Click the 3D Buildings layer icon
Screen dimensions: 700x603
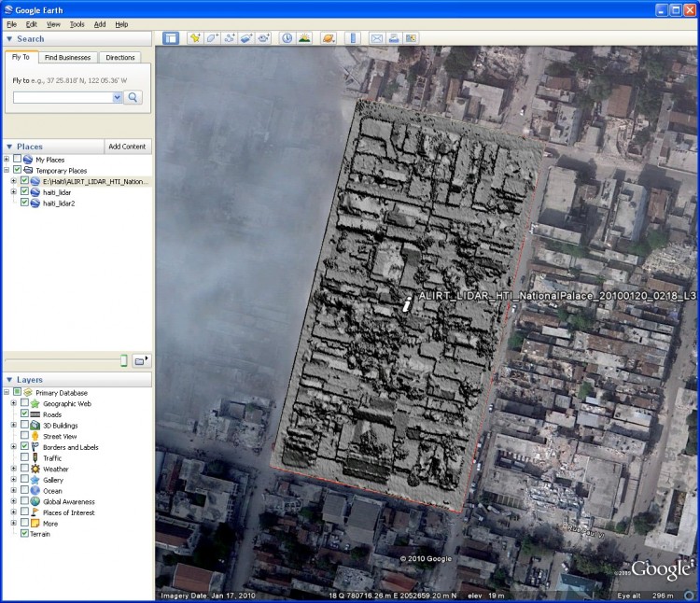point(35,426)
